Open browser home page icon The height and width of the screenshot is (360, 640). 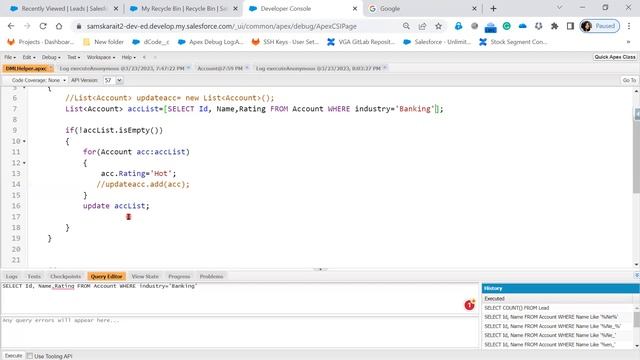tap(59, 26)
